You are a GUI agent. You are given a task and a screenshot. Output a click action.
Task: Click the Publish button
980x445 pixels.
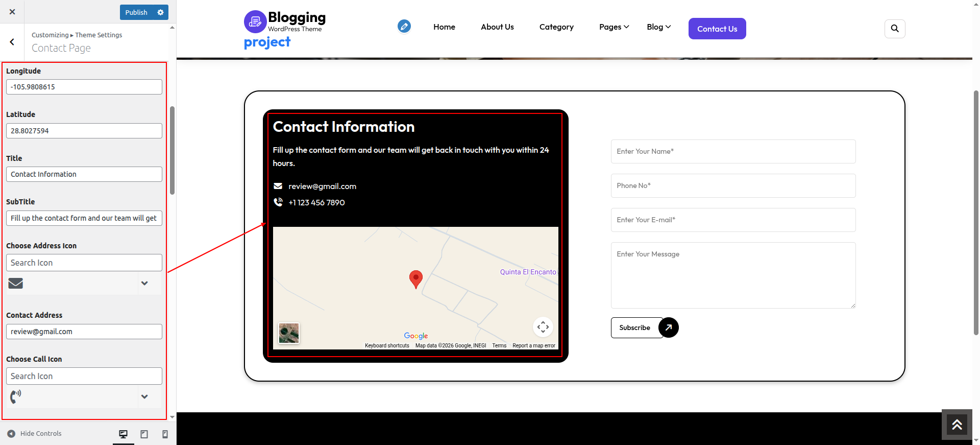click(x=136, y=12)
